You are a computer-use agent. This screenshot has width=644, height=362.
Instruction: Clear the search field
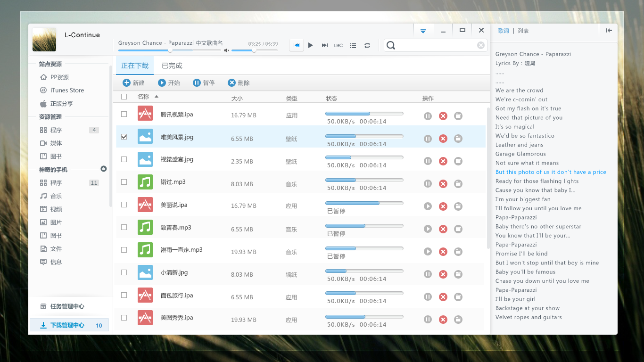tap(481, 45)
